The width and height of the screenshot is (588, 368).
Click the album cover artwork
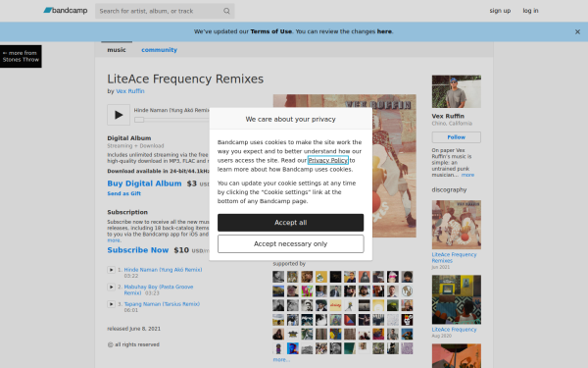[394, 166]
